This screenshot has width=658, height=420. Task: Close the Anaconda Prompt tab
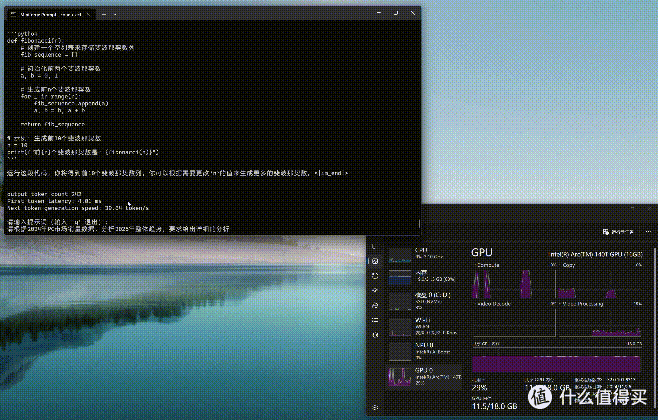[88, 14]
